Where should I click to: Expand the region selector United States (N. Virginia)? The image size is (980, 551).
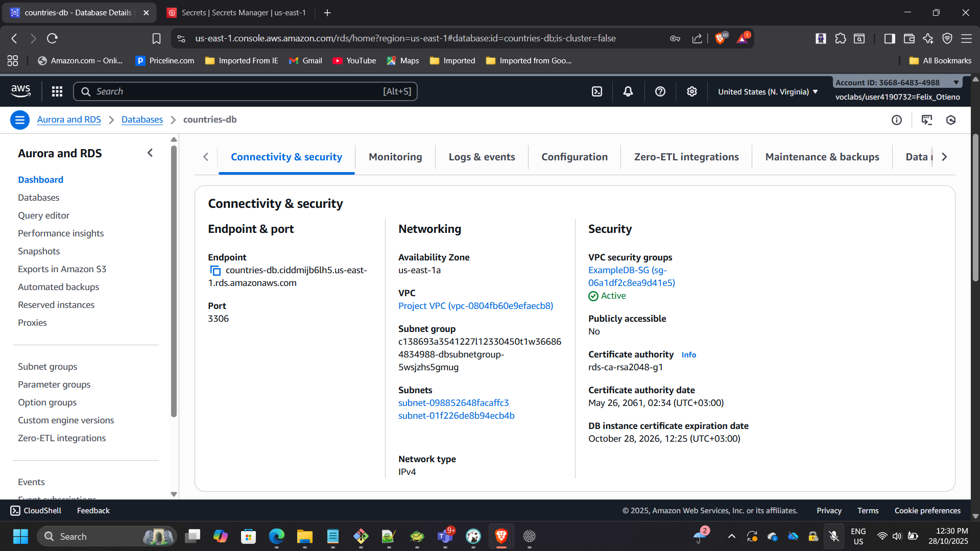point(768,92)
